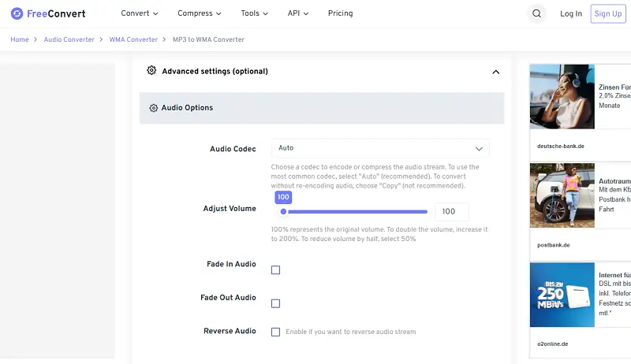Click the Advanced settings gear icon

pyautogui.click(x=151, y=71)
